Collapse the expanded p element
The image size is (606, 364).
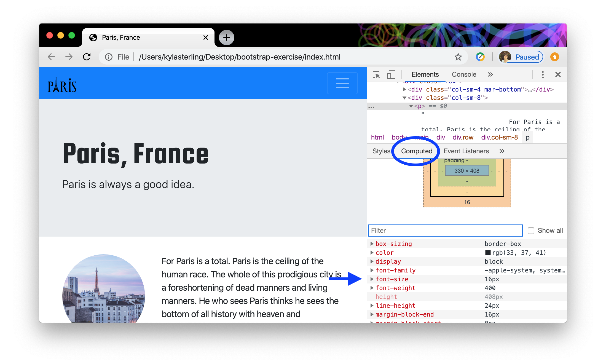[411, 106]
